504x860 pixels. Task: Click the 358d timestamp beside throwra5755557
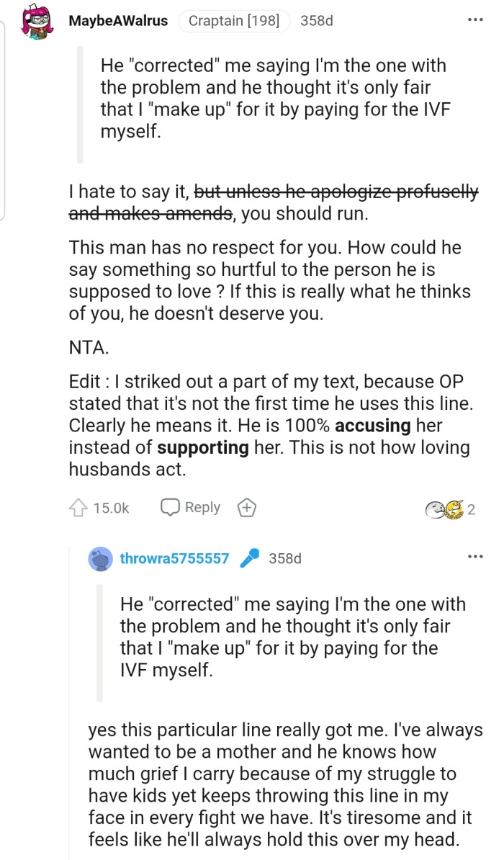284,558
